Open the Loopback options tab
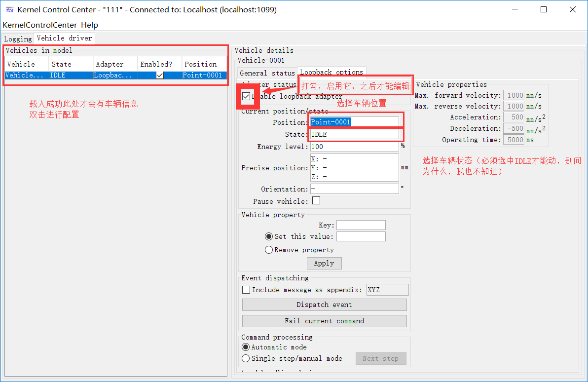Viewport: 588px width, 382px height. click(x=331, y=71)
